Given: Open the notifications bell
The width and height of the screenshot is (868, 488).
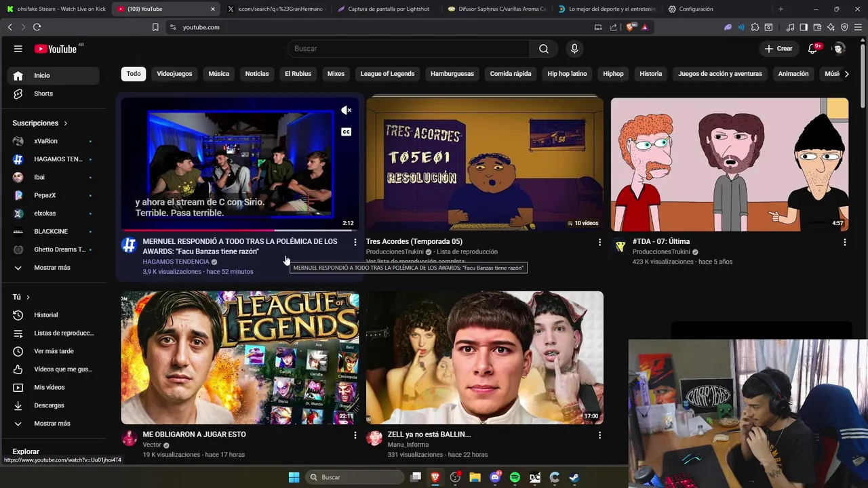Looking at the screenshot, I should [x=813, y=49].
